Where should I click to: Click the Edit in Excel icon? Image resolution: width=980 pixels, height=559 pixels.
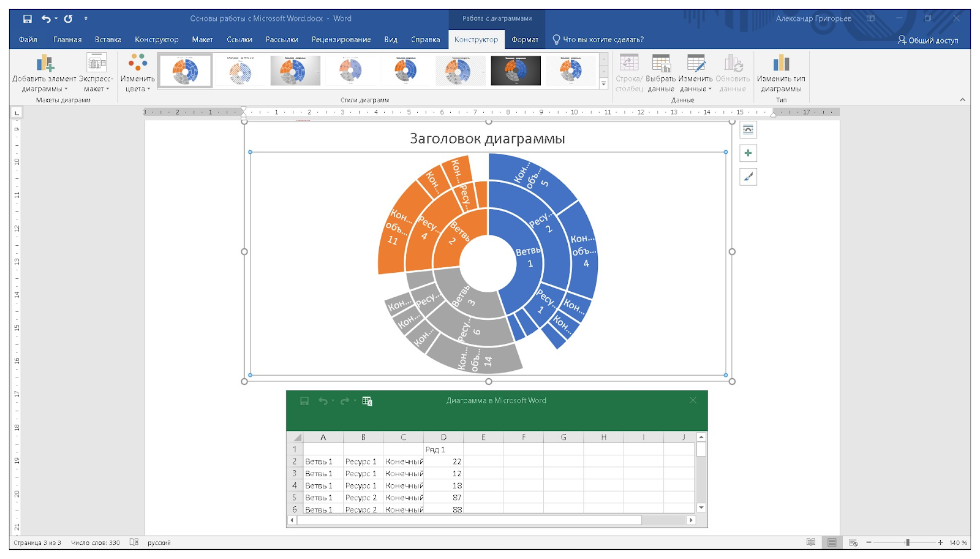(367, 401)
